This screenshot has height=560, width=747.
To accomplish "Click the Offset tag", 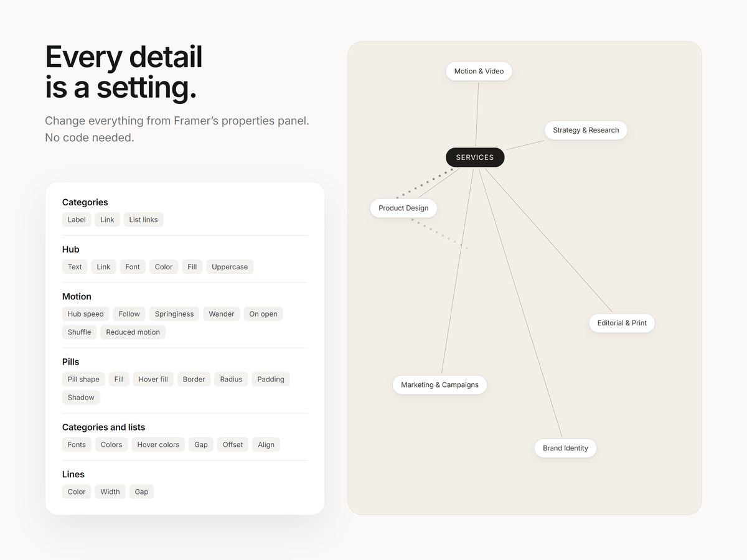I will coord(233,445).
